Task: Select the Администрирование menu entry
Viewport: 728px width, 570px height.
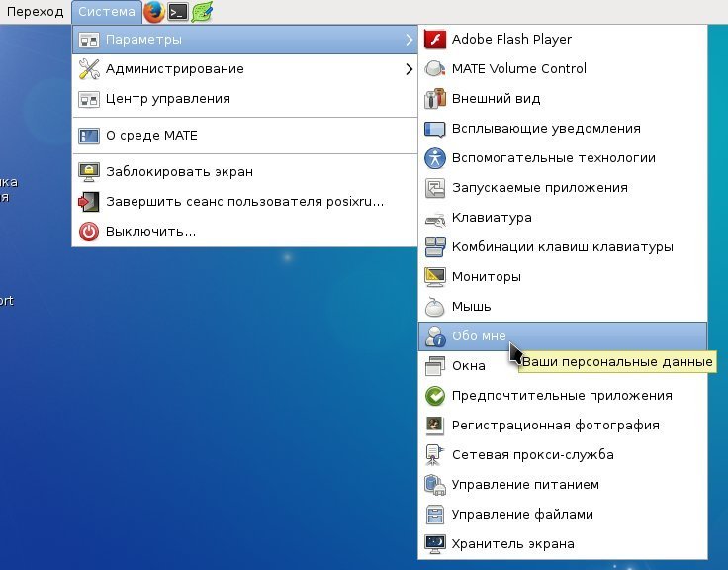Action: pyautogui.click(x=245, y=69)
